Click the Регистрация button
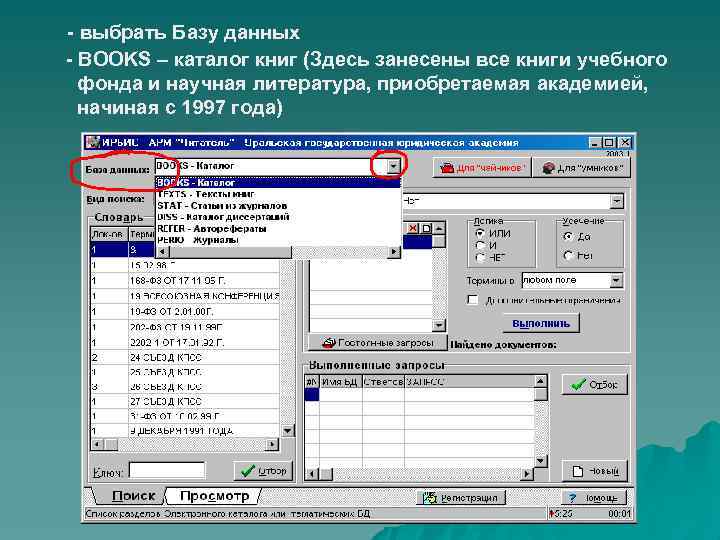 [x=461, y=498]
